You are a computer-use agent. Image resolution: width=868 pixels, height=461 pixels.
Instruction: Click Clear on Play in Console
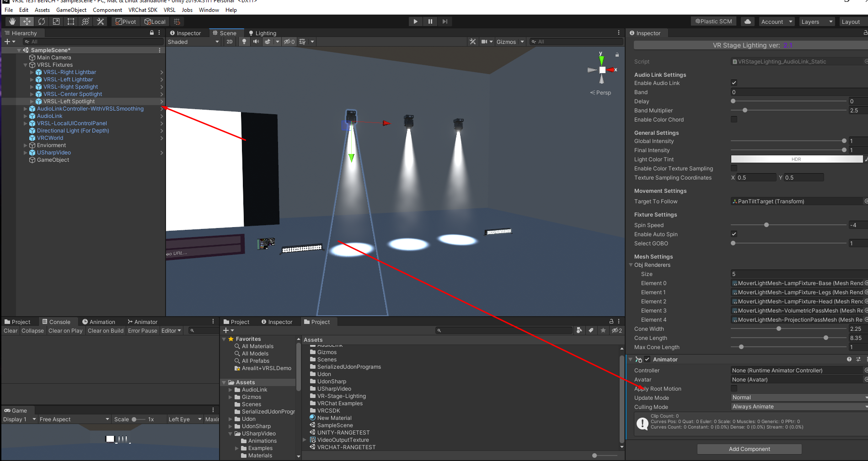[65, 331]
